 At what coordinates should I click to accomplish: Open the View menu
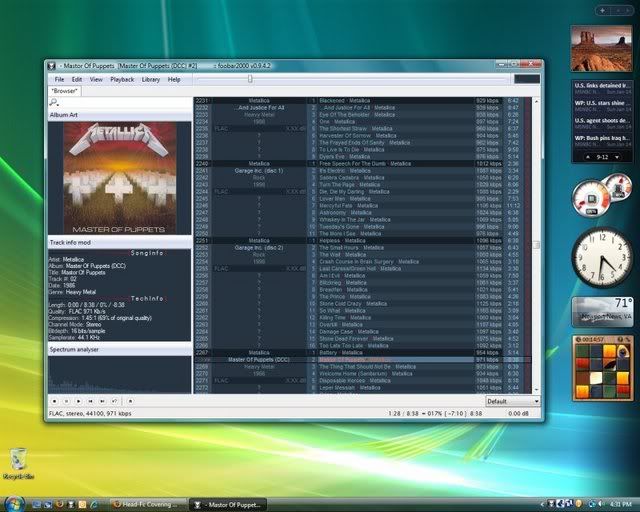click(96, 80)
